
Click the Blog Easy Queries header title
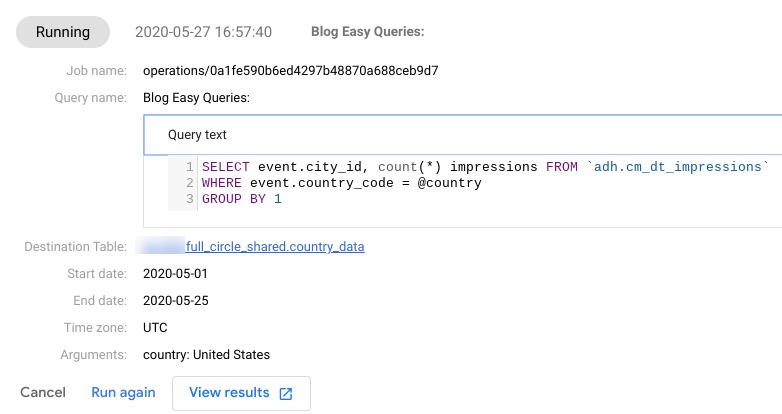[x=368, y=32]
